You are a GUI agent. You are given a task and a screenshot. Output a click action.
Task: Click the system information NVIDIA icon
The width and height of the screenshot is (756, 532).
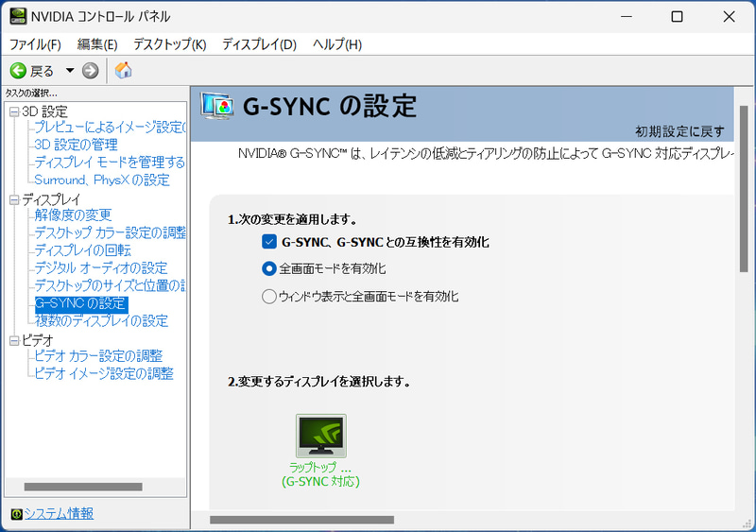coord(16,514)
